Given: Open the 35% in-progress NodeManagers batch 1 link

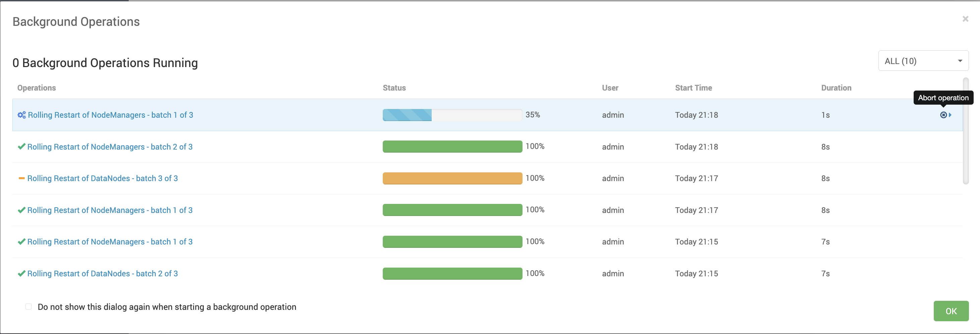Looking at the screenshot, I should pos(110,115).
